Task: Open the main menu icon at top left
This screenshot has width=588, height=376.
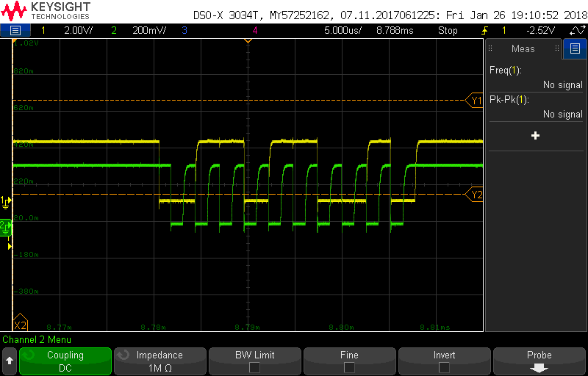Action: (x=15, y=30)
